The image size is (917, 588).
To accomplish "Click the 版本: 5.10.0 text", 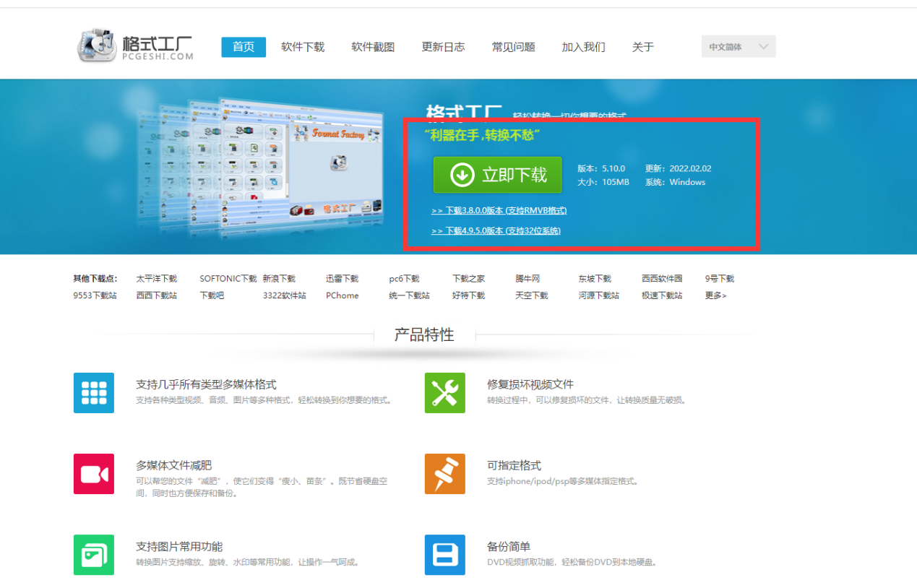I will (x=601, y=168).
